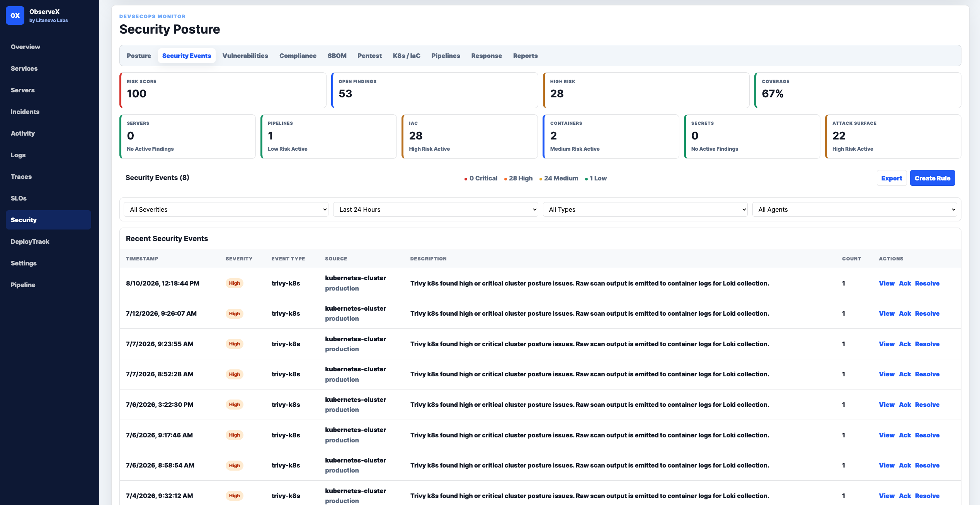Expand the Last 24 Hours time filter
The height and width of the screenshot is (505, 980).
pos(436,209)
